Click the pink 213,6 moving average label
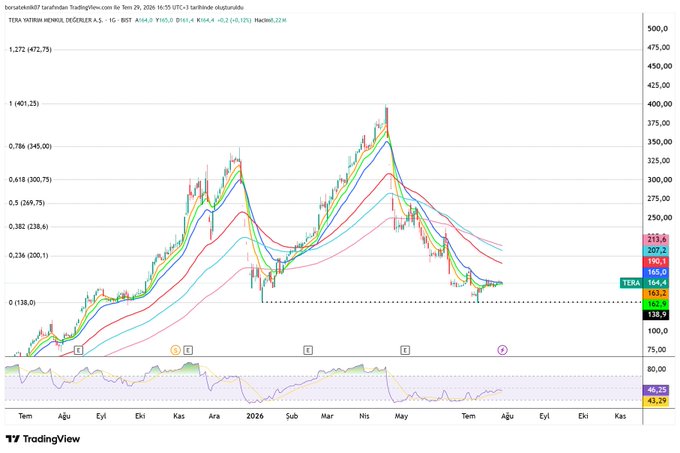The height and width of the screenshot is (453, 680). click(657, 240)
